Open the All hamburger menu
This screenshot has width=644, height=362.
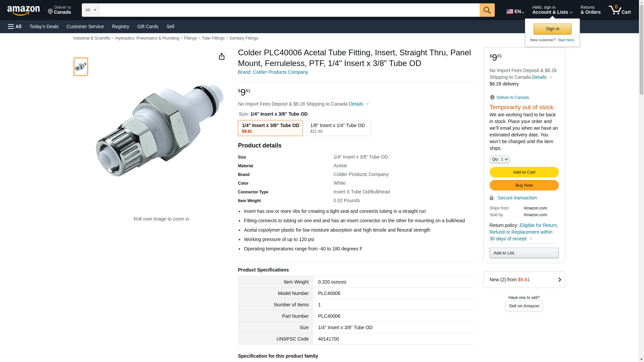(15, 26)
